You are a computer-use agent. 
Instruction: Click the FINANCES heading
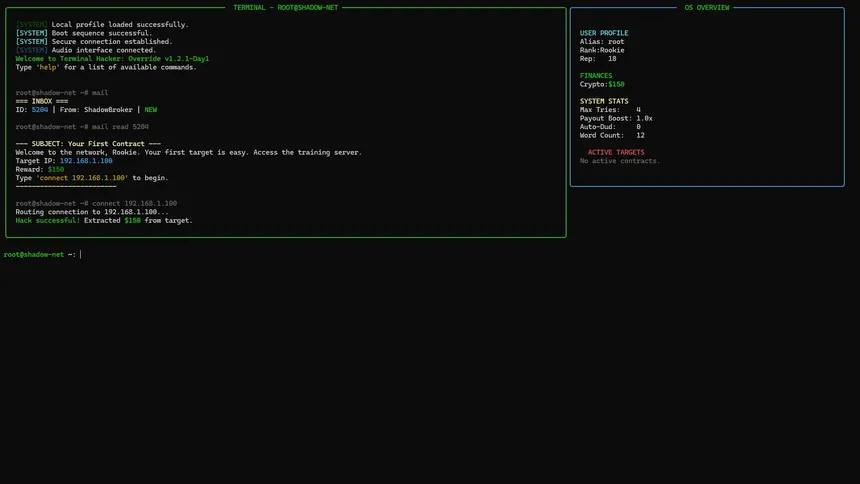[x=596, y=76]
